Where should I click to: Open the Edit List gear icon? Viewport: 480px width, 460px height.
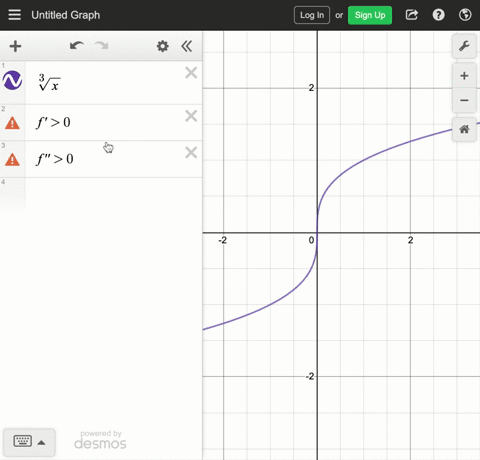coord(162,46)
